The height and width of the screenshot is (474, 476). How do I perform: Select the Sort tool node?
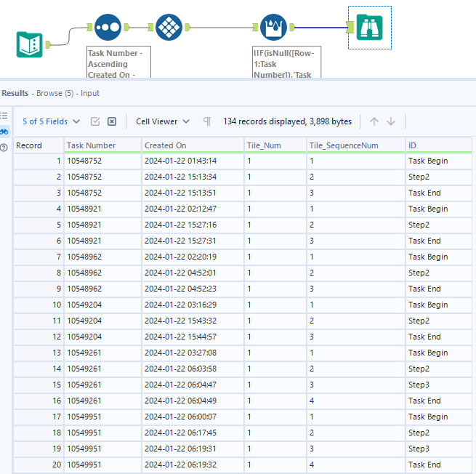108,28
